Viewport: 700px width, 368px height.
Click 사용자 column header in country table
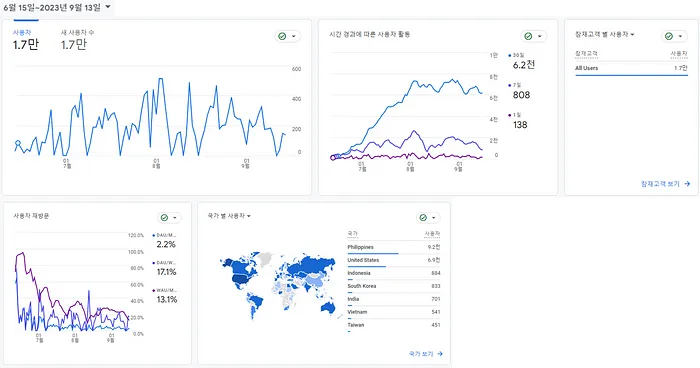pos(432,234)
